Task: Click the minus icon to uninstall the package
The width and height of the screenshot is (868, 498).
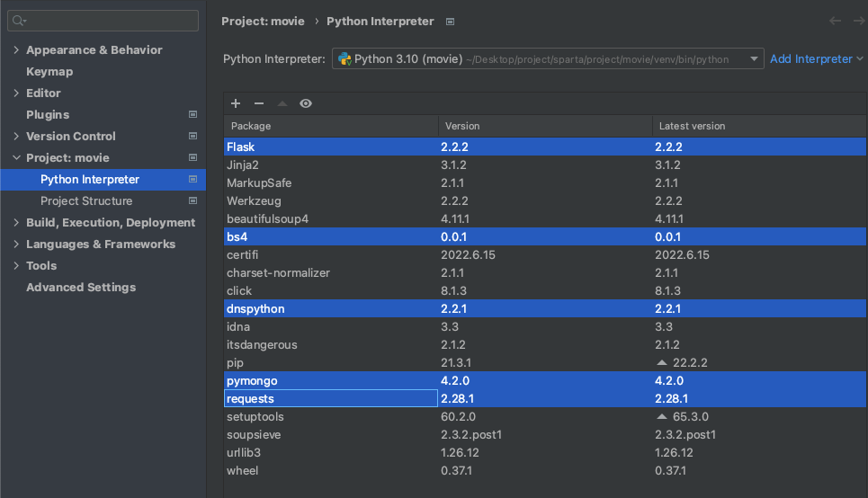Action: click(259, 103)
